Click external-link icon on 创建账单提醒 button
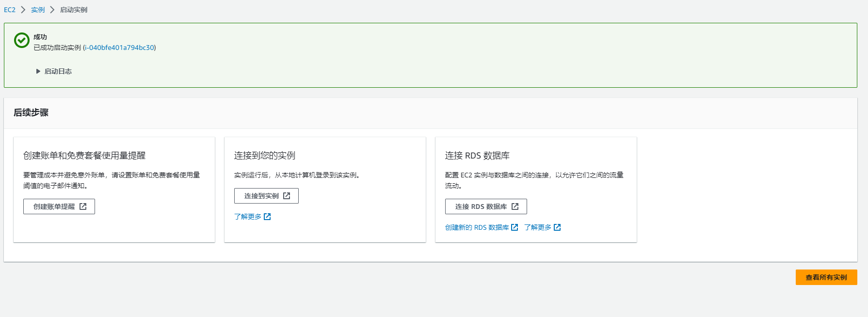This screenshot has width=868, height=317. tap(83, 206)
